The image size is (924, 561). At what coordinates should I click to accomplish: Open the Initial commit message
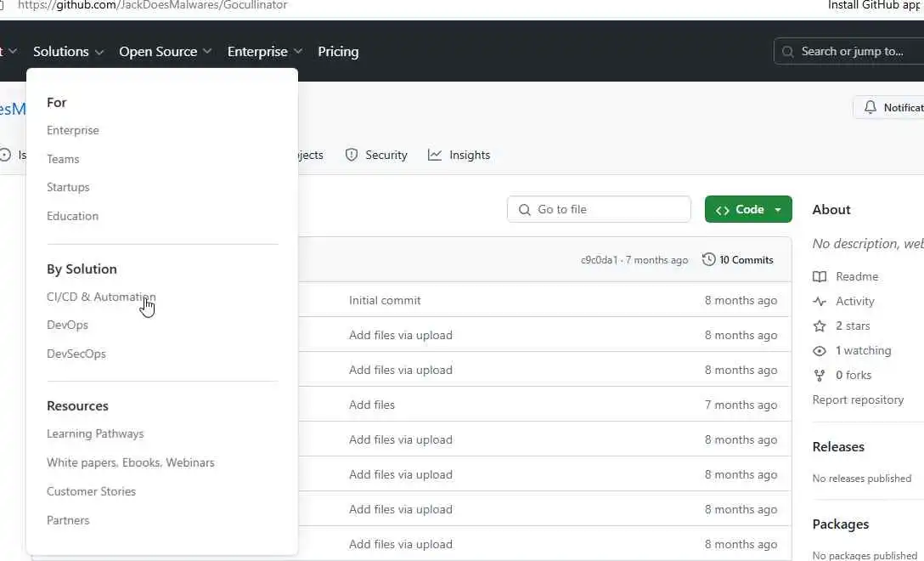385,300
